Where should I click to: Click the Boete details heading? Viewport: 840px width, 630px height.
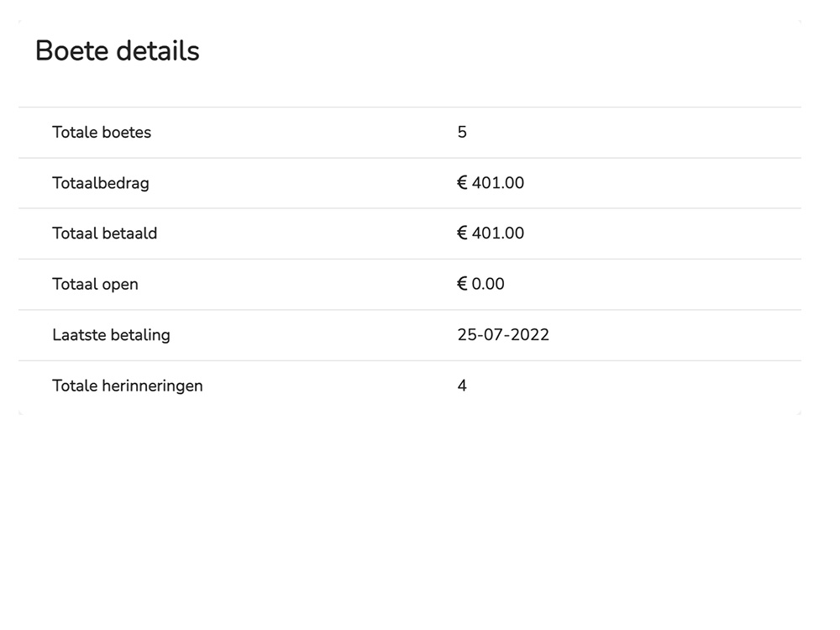(x=118, y=51)
